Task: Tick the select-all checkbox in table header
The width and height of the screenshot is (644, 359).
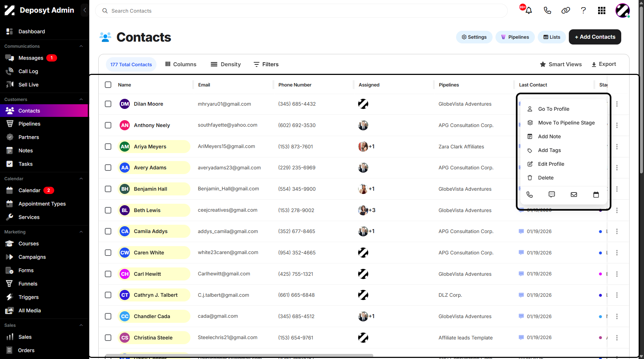Action: pos(108,85)
